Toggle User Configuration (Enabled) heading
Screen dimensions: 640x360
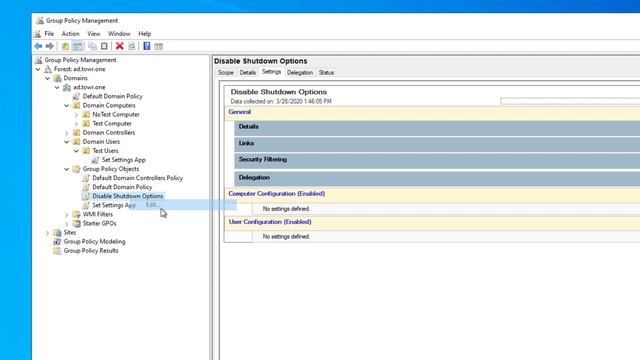click(x=432, y=223)
